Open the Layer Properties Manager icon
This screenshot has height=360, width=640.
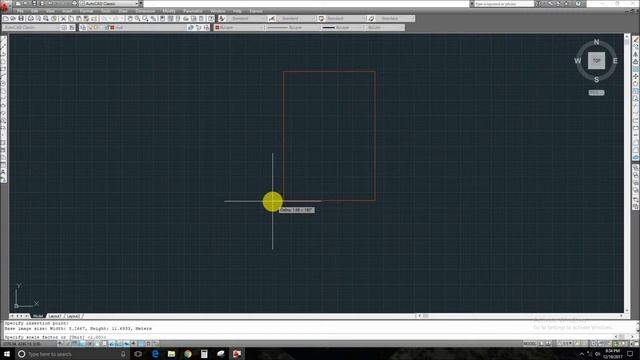click(x=83, y=28)
